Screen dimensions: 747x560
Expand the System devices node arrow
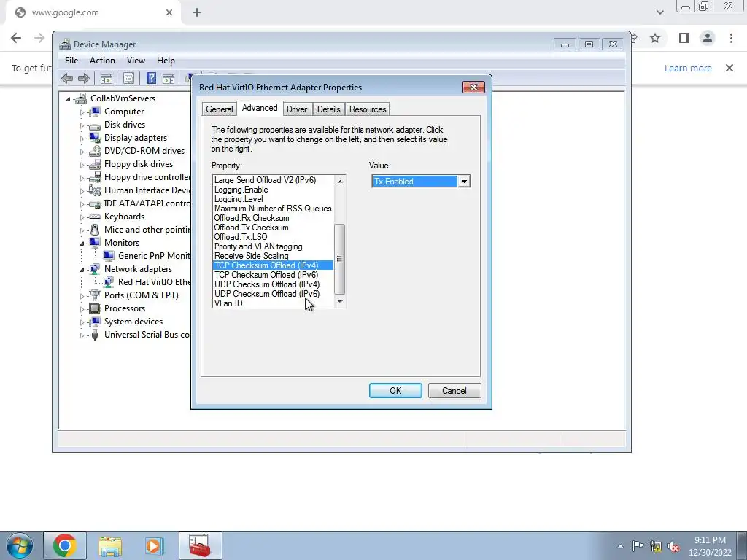[82, 322]
